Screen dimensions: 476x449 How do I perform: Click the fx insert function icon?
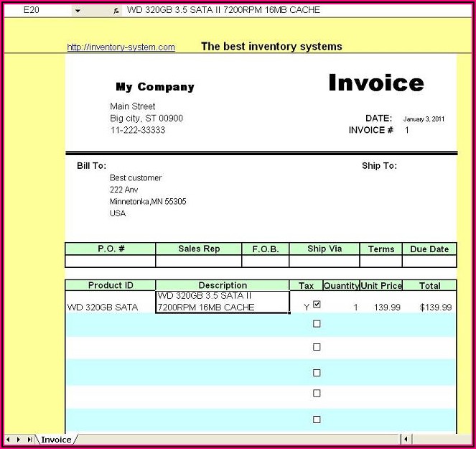[x=116, y=11]
